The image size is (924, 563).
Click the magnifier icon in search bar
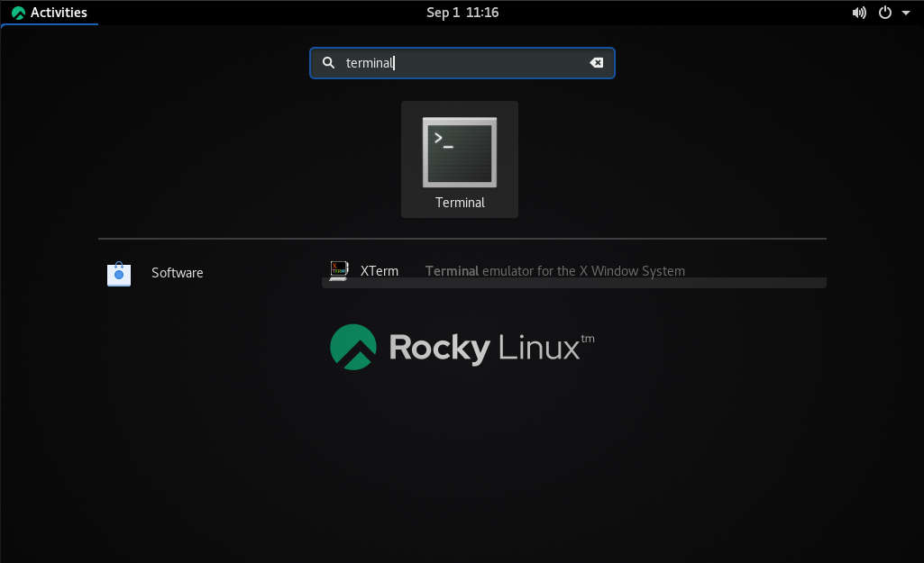tap(328, 62)
